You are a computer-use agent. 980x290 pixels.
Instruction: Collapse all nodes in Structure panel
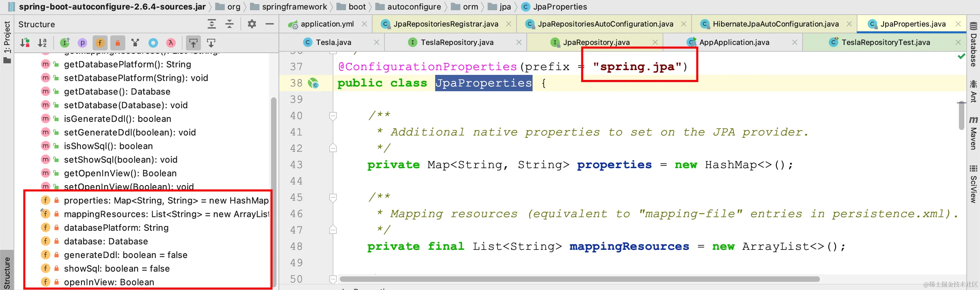[x=230, y=24]
